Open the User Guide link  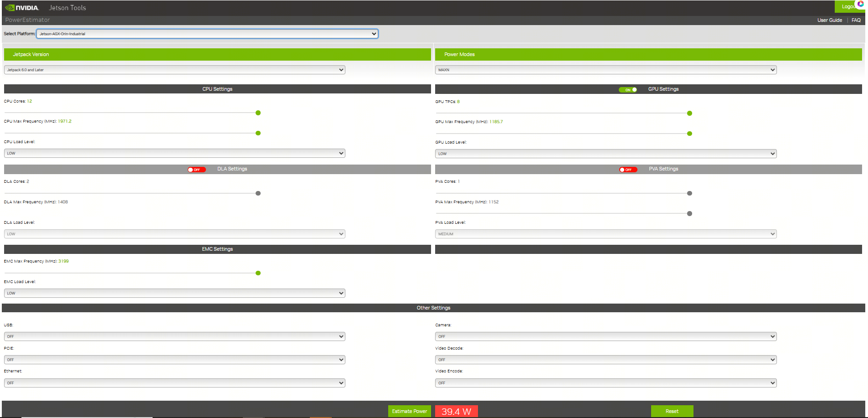click(x=829, y=20)
